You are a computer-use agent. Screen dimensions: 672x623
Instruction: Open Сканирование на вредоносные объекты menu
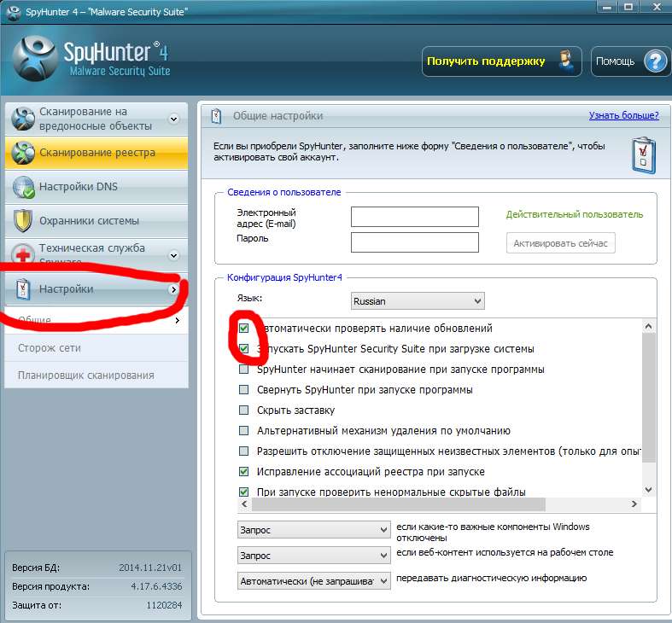(x=96, y=119)
